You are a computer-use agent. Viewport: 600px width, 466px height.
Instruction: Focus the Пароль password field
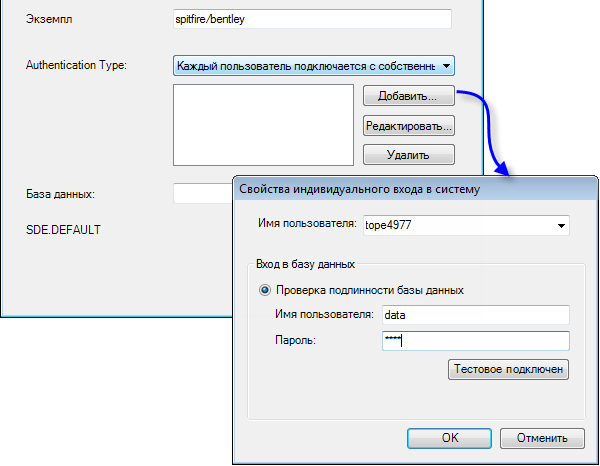475,341
